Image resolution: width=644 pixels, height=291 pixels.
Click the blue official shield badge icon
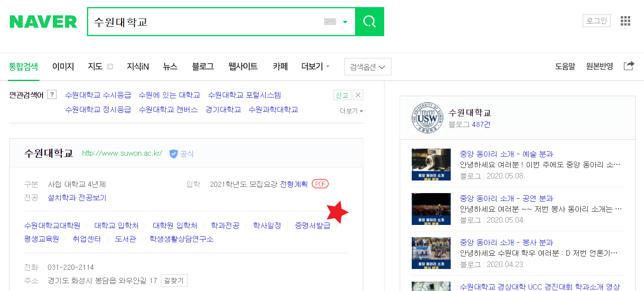click(174, 154)
